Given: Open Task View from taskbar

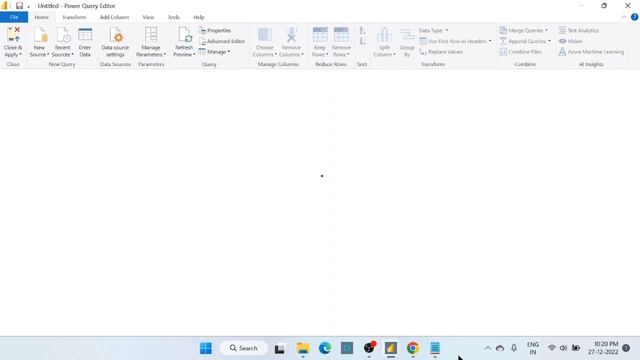Looking at the screenshot, I should (x=280, y=348).
